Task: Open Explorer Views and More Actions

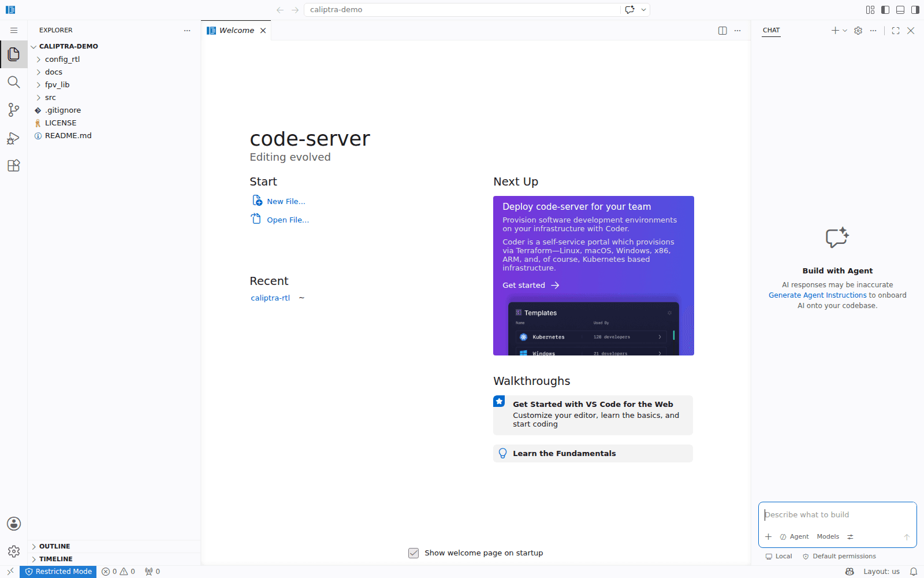Action: pyautogui.click(x=187, y=31)
